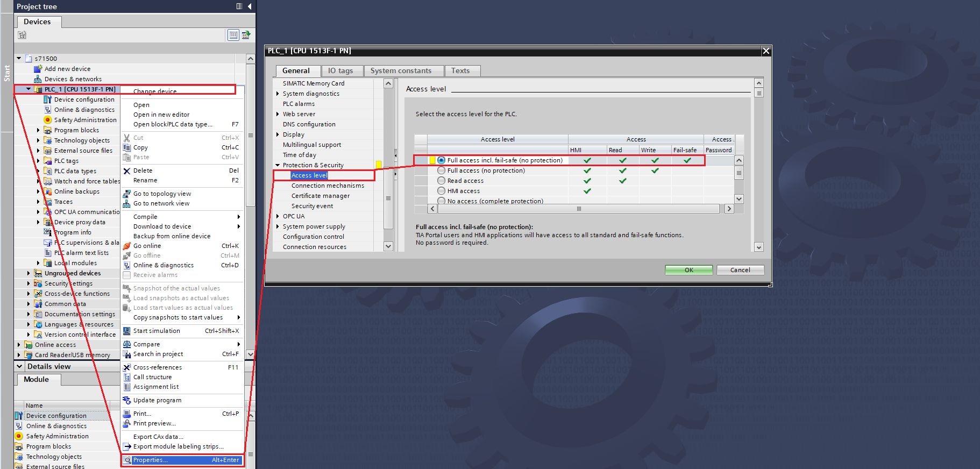
Task: Switch to the IO tags tab
Action: [341, 70]
